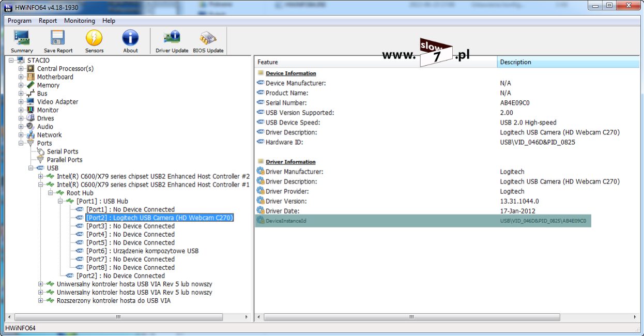Select Serial Ports in the tree
644x336 pixels.
[x=63, y=151]
